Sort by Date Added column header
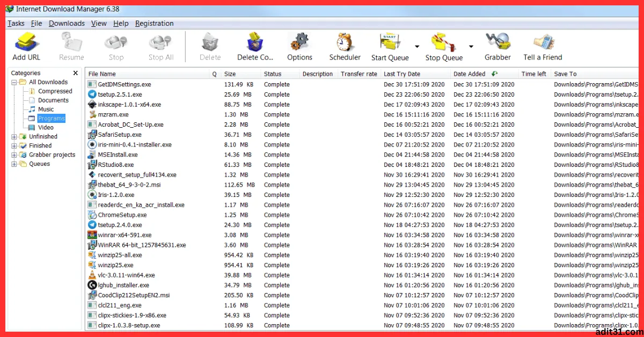Image resolution: width=644 pixels, height=337 pixels. tap(485, 74)
